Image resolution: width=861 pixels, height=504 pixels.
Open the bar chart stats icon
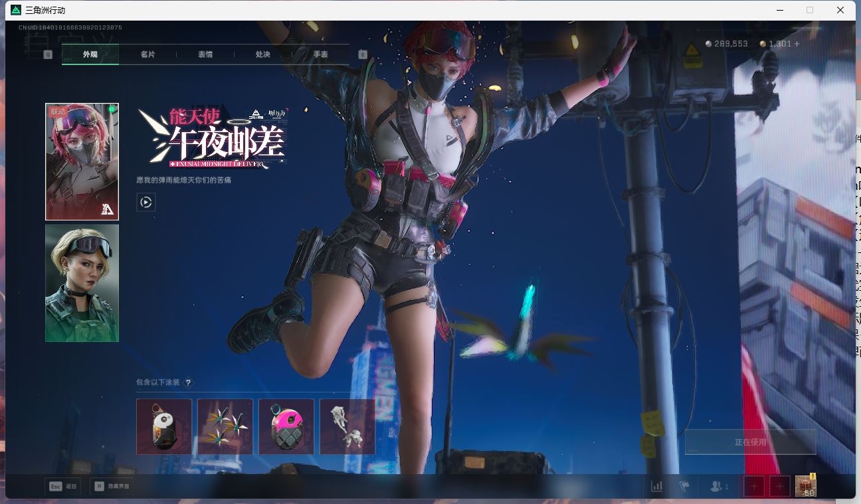[x=656, y=486]
